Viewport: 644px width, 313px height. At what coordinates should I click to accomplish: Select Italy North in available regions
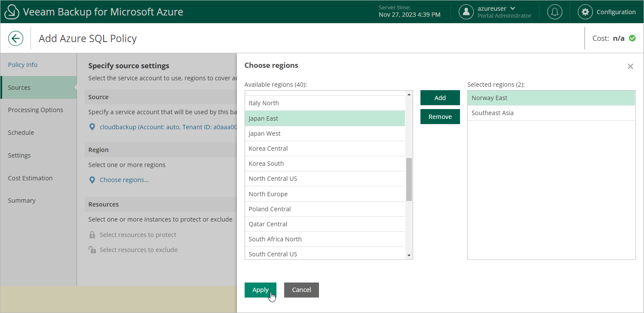pyautogui.click(x=325, y=103)
